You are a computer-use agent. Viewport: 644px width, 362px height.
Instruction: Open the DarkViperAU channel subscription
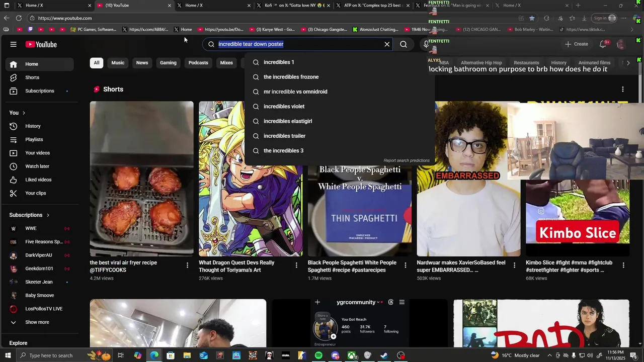(x=39, y=255)
